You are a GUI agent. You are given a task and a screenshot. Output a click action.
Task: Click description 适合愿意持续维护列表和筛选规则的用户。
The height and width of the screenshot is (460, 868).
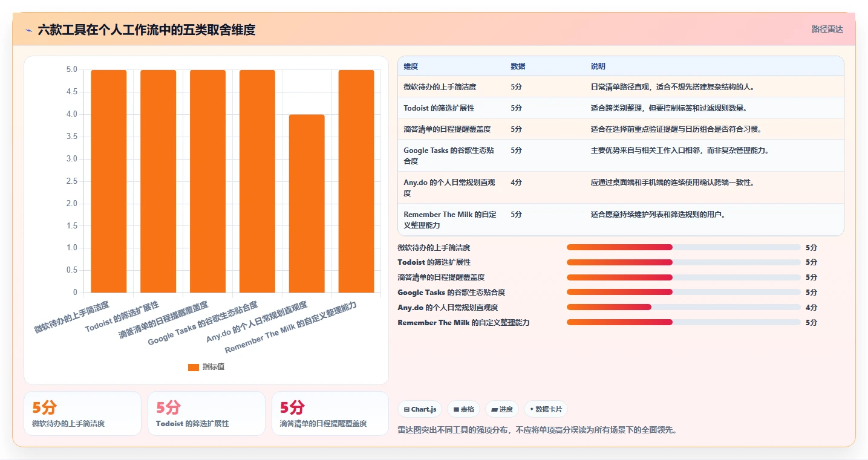658,215
